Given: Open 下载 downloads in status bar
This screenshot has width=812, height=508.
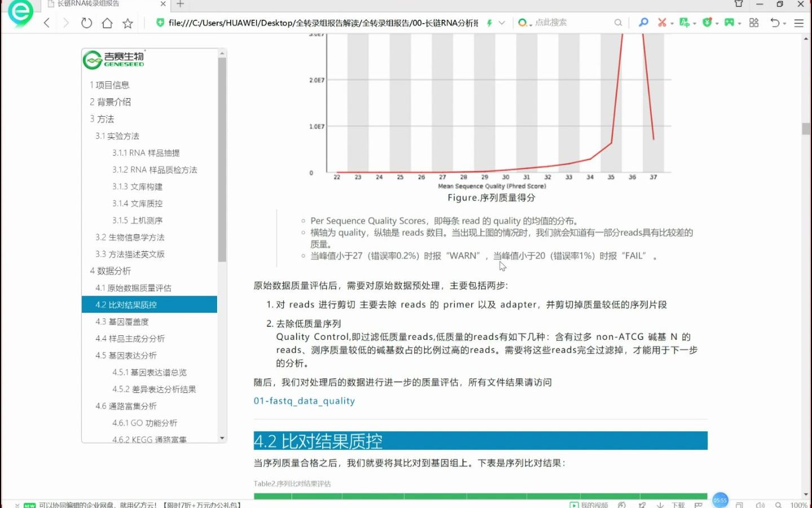Looking at the screenshot, I should click(670, 505).
